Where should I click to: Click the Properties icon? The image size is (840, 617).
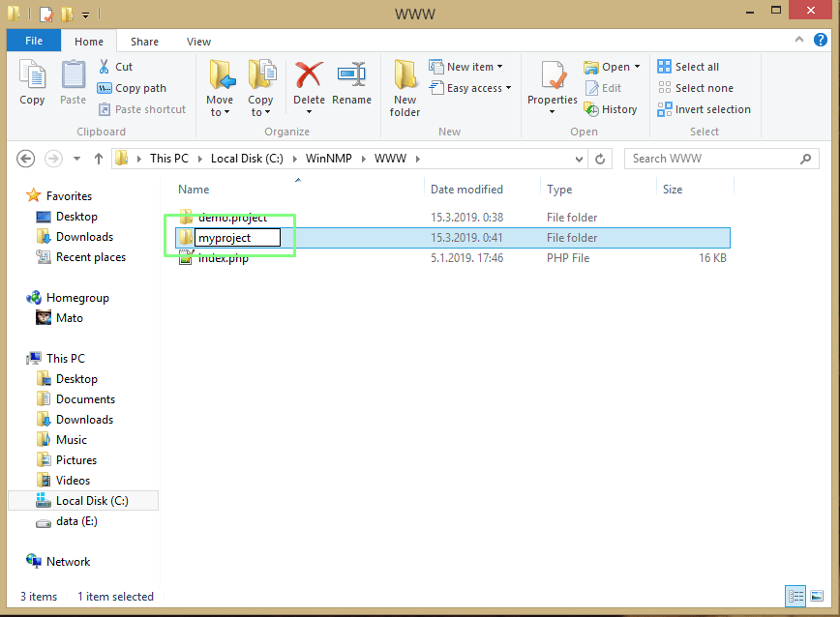coord(553,74)
